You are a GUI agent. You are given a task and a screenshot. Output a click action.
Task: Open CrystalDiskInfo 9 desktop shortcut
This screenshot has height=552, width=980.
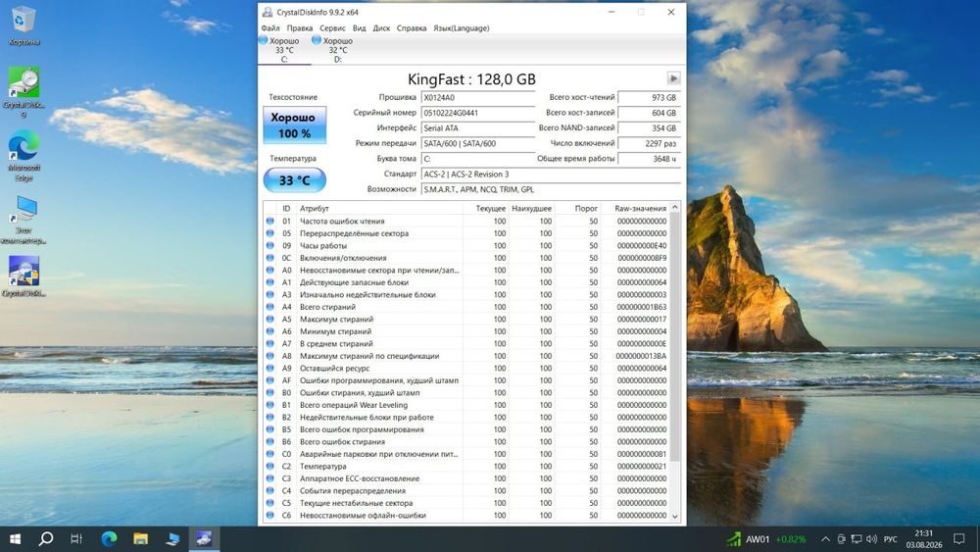coord(24,91)
